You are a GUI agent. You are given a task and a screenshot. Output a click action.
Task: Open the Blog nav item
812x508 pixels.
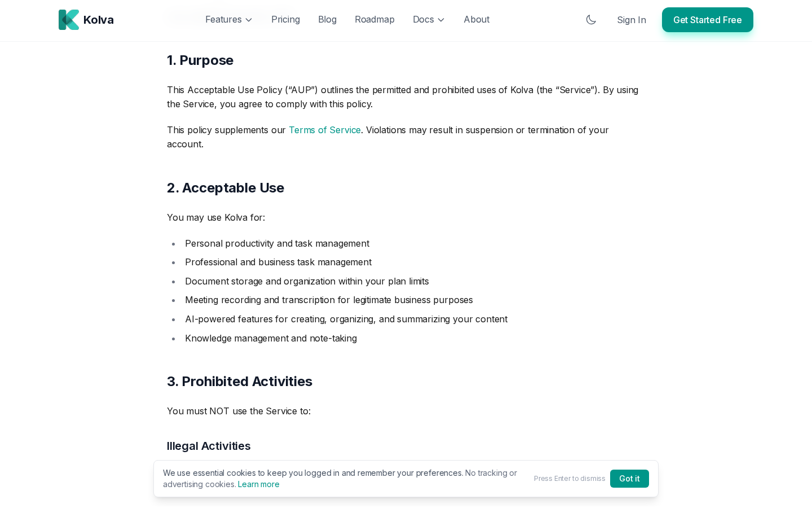click(x=327, y=20)
